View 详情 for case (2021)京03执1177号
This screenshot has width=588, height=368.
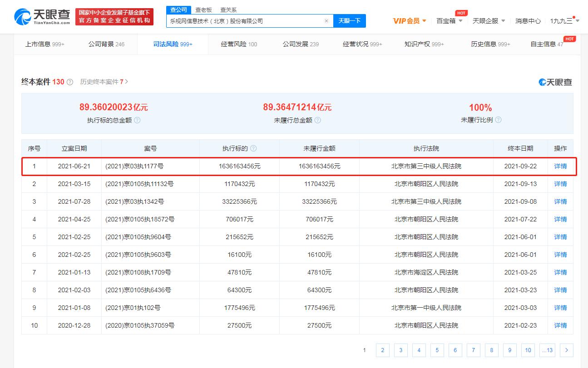tap(560, 166)
